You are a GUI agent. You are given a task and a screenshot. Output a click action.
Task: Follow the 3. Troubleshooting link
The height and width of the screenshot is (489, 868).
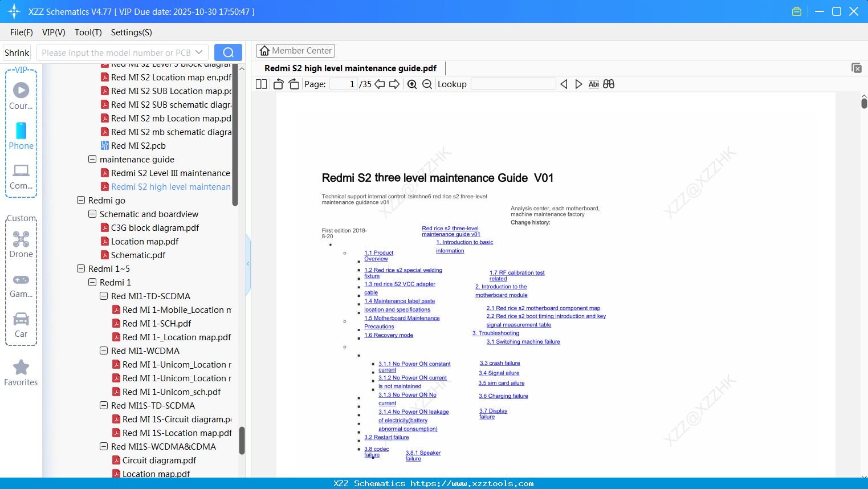(496, 333)
